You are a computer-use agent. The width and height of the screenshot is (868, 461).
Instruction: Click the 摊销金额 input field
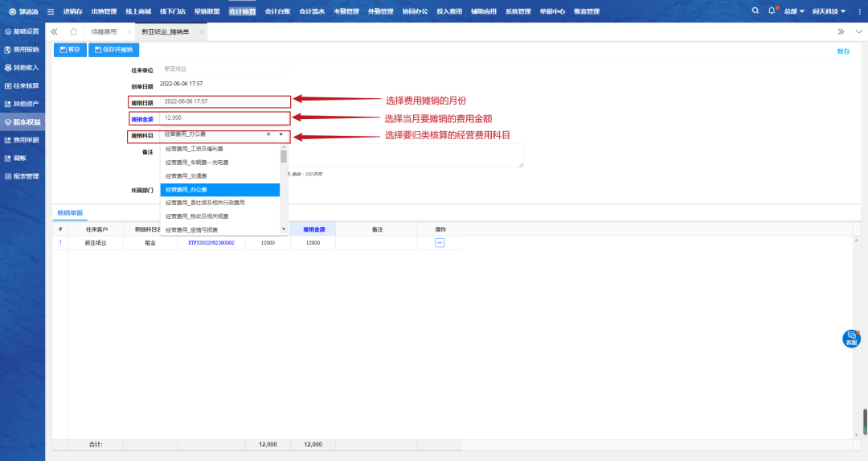(x=225, y=118)
